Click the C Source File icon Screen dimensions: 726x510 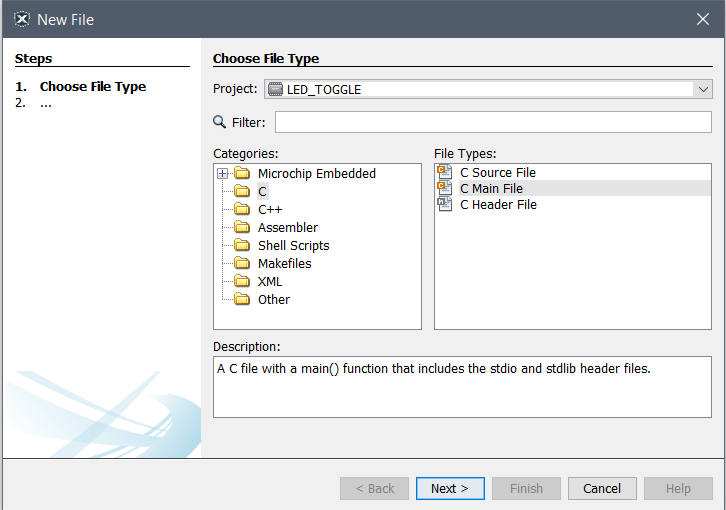point(445,173)
